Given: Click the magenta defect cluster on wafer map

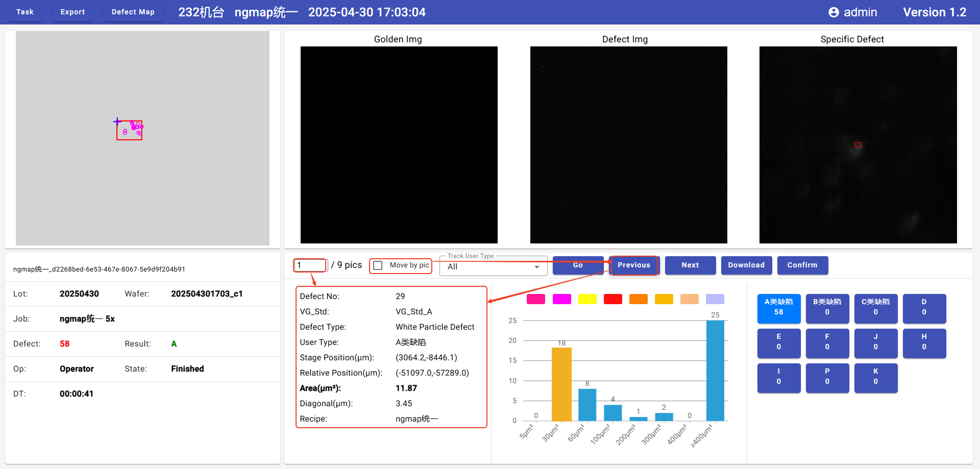Looking at the screenshot, I should [136, 126].
